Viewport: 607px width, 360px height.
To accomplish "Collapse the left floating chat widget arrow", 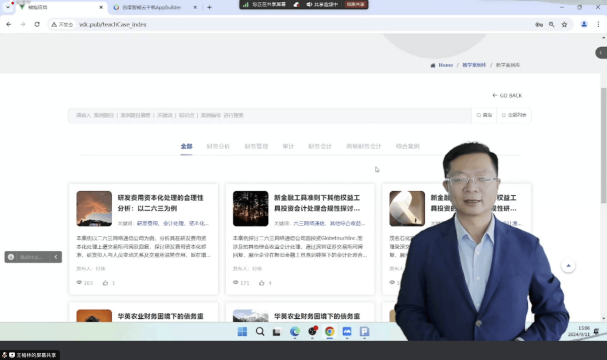I will (x=56, y=257).
